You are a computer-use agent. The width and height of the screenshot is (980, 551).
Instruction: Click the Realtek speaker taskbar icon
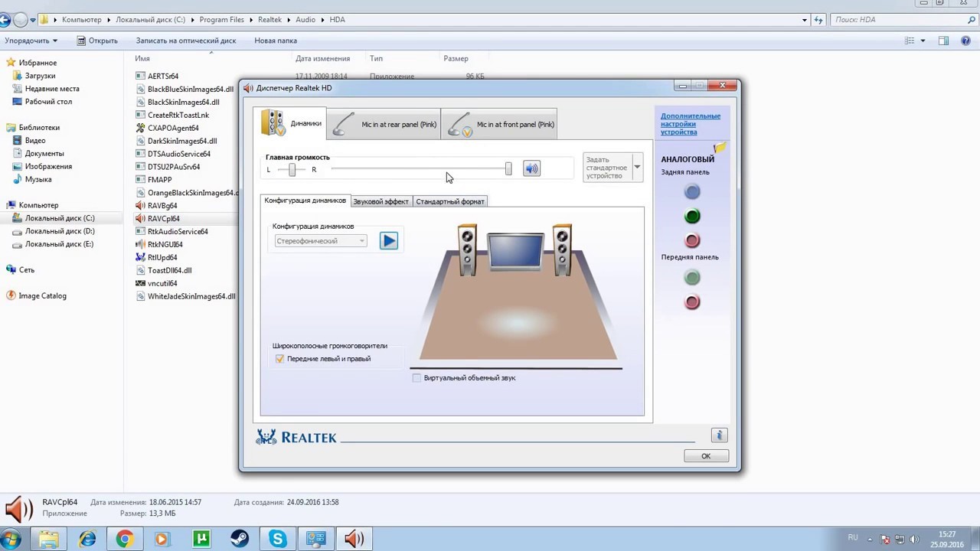point(354,540)
